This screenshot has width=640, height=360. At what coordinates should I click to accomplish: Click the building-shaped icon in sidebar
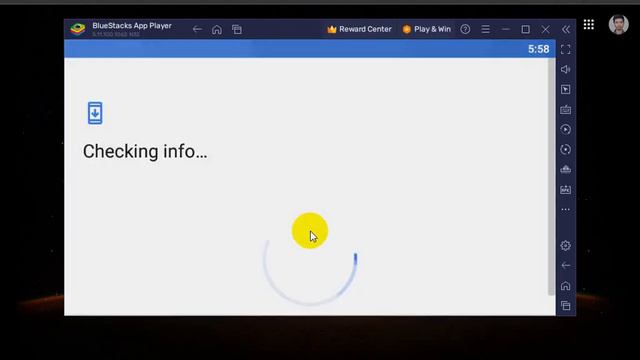point(566,169)
